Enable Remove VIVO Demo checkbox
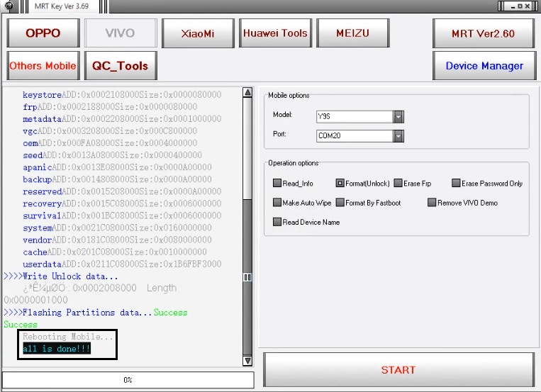This screenshot has height=392, width=541. tap(432, 202)
